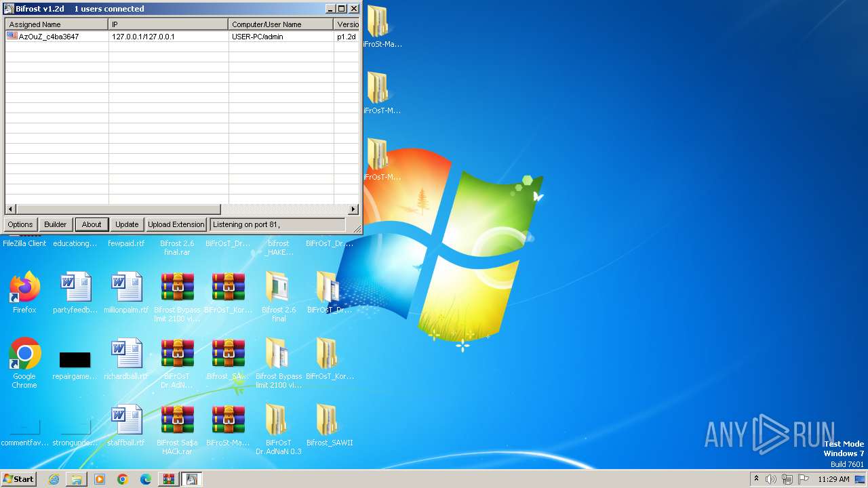Image resolution: width=868 pixels, height=488 pixels.
Task: Click the Update button in Bifrost
Action: [x=127, y=224]
